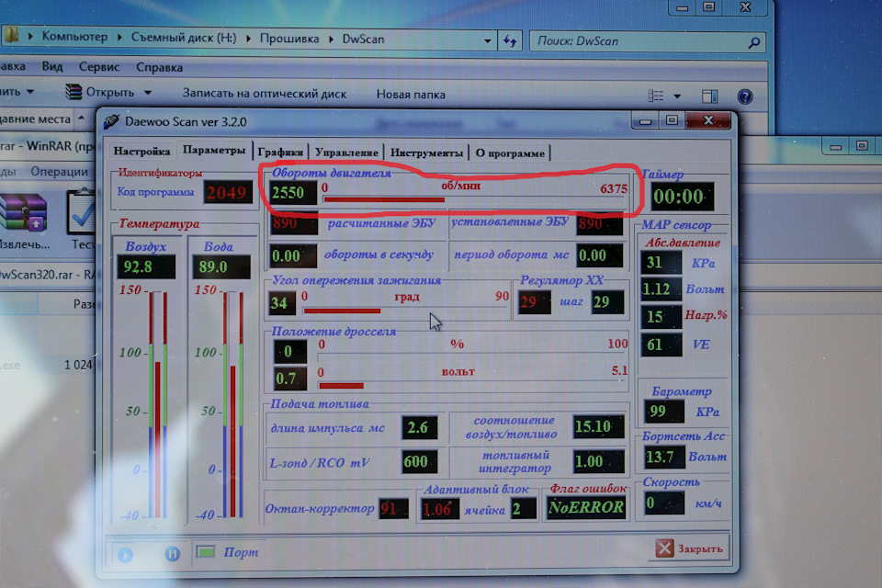Screen dimensions: 882x588
Task: Click the NoERROR error flag display
Action: tap(586, 507)
